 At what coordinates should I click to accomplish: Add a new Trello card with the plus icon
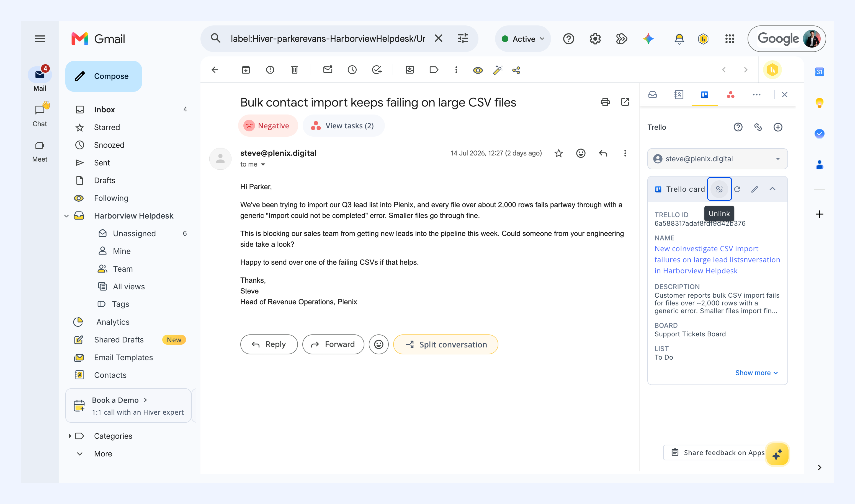click(x=778, y=127)
